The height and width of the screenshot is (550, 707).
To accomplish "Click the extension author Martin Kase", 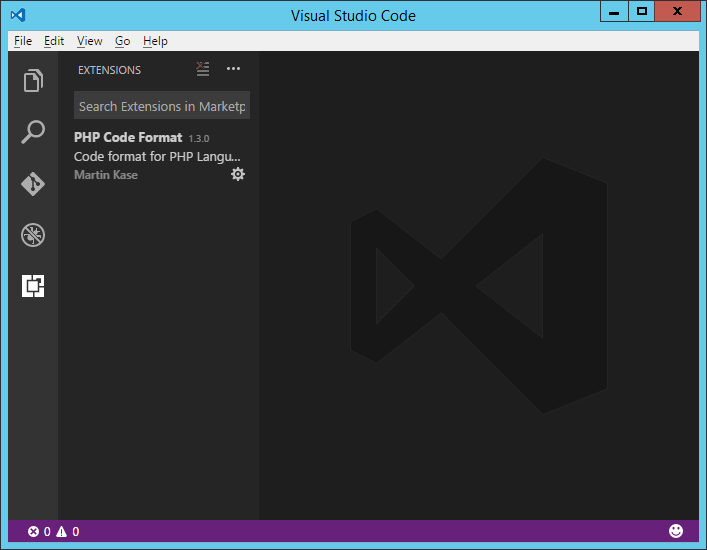I will (106, 175).
